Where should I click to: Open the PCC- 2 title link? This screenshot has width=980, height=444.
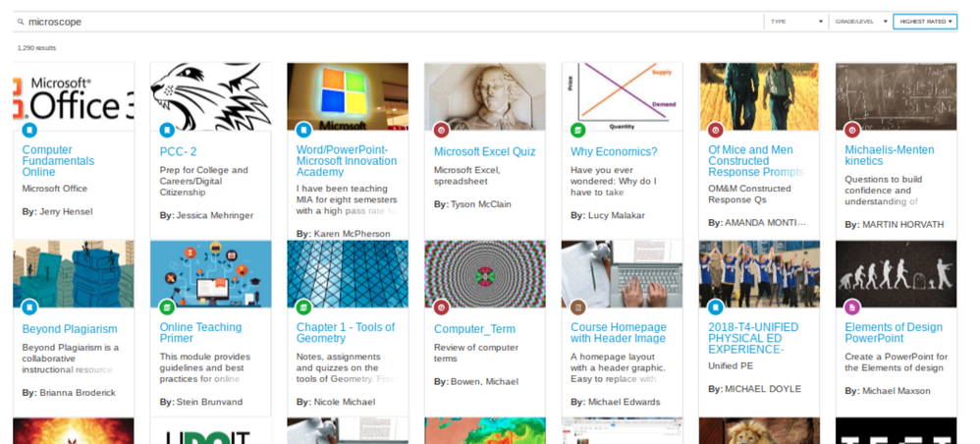click(178, 151)
